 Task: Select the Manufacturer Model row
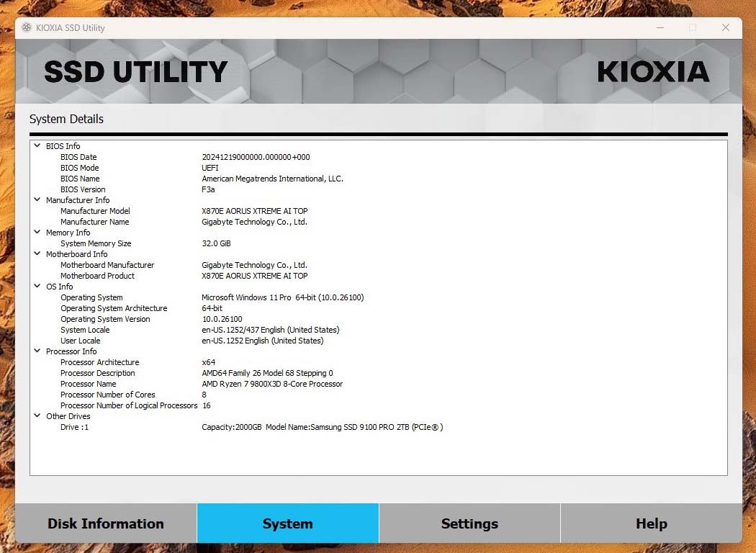[x=379, y=211]
